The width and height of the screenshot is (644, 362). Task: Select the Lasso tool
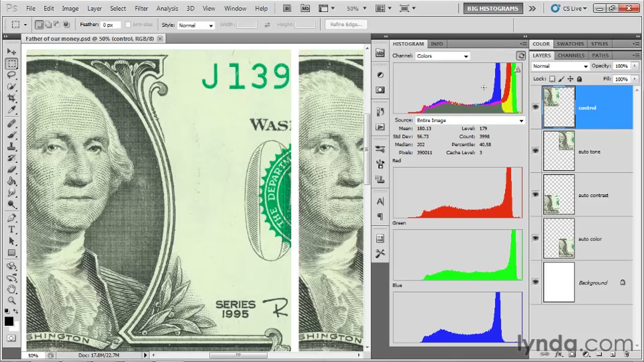pos(12,75)
